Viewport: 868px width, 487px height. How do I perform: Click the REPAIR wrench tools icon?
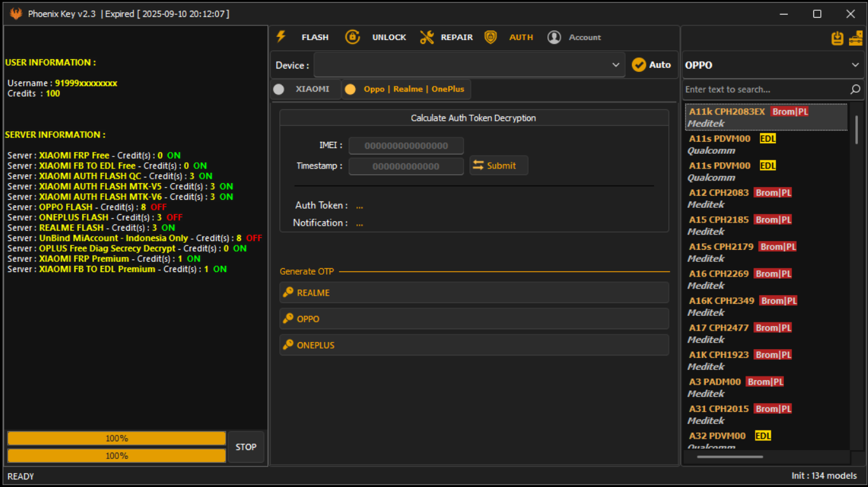427,38
